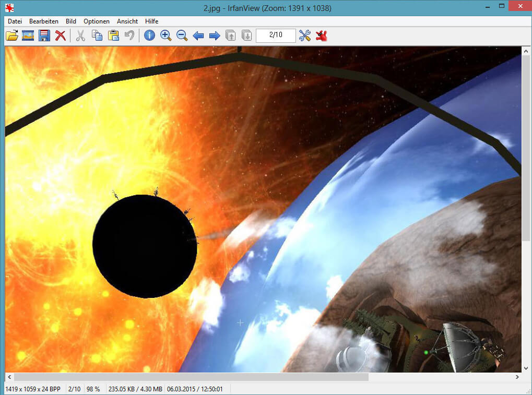Viewport: 532px width, 395px height.
Task: Click the IrfanView title bar app icon
Action: pyautogui.click(x=9, y=7)
